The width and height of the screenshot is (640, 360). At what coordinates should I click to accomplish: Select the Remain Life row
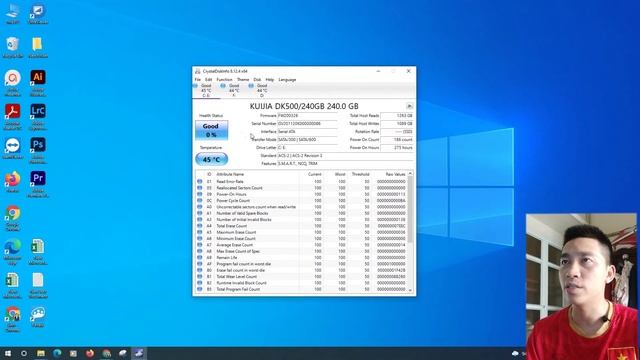click(301, 258)
